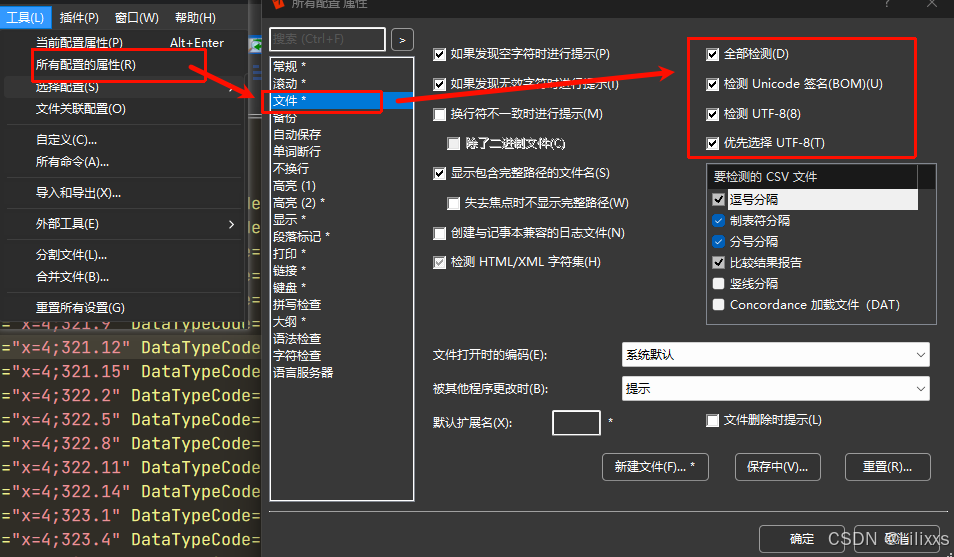Enable 竖线分隔 CSV checkbox
Viewport: 954px width, 557px height.
719,284
